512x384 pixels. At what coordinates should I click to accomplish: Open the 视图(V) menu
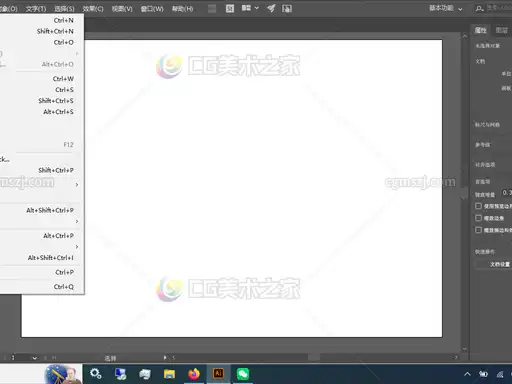[122, 9]
